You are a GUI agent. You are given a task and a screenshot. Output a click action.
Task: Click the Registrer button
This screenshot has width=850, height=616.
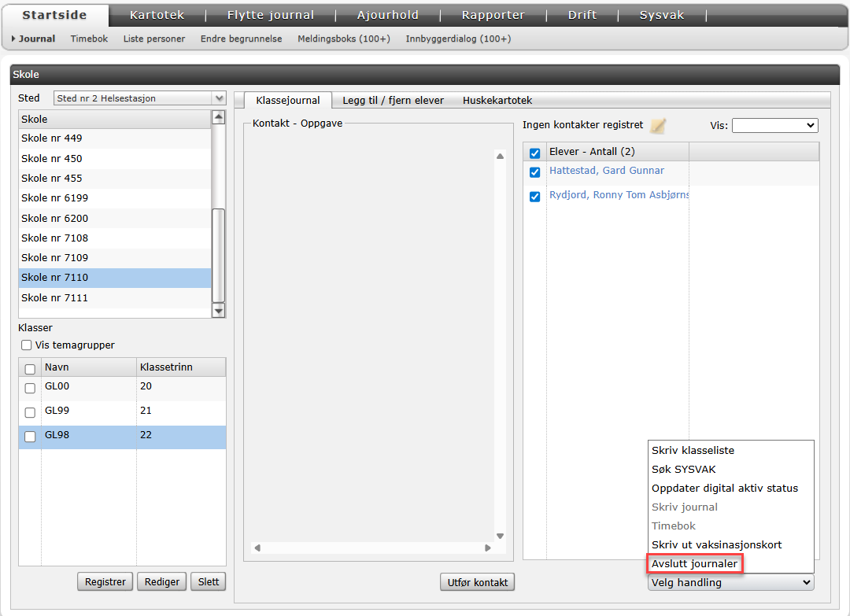click(105, 582)
